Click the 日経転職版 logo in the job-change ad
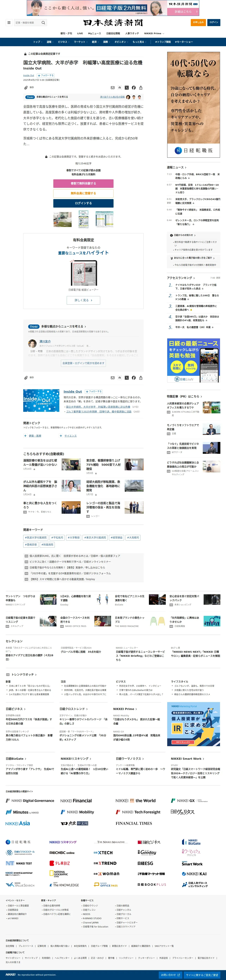 coord(194,150)
